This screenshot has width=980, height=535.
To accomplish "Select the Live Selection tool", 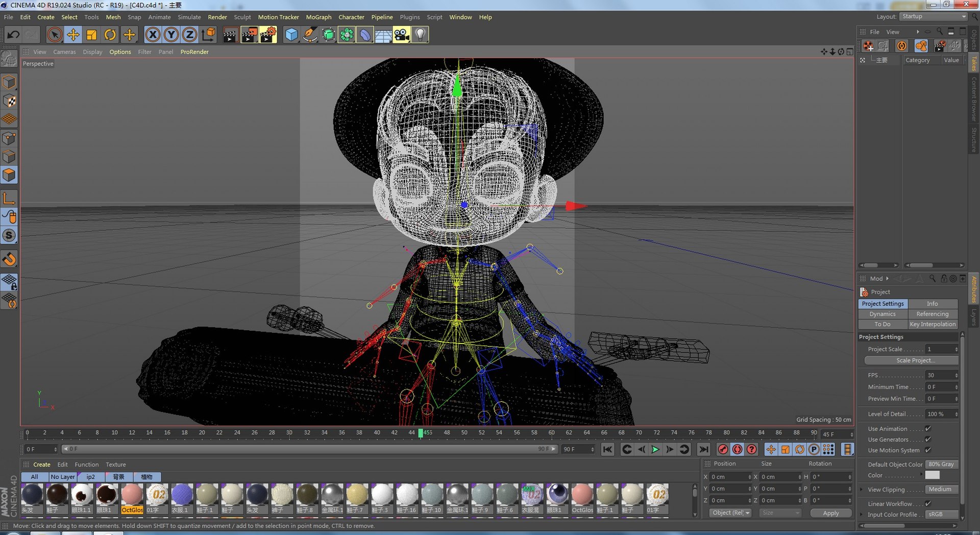I will (x=55, y=35).
